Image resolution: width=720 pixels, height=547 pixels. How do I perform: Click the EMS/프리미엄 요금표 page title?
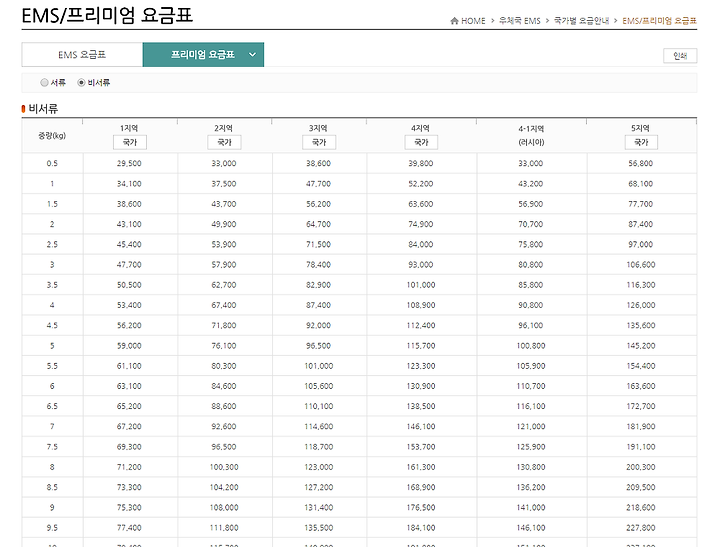107,15
